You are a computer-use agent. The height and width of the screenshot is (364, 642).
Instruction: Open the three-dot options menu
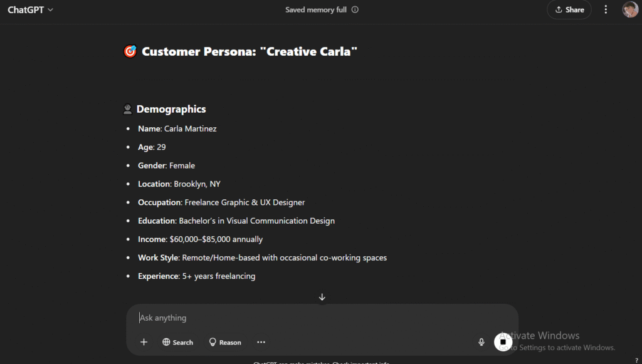tap(606, 10)
